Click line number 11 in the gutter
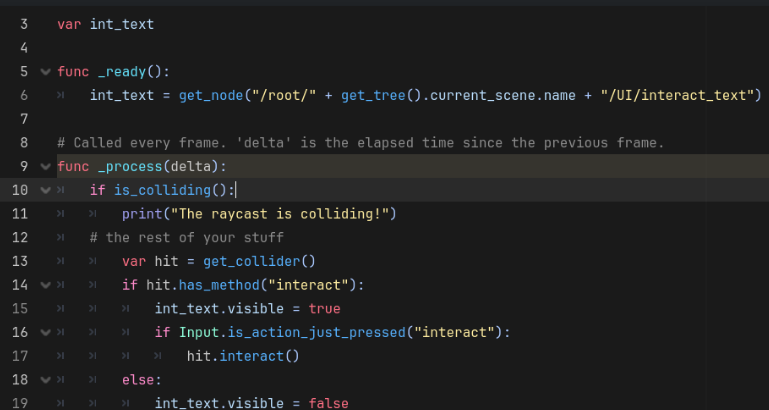Screen dimensions: 769x410 pos(20,214)
